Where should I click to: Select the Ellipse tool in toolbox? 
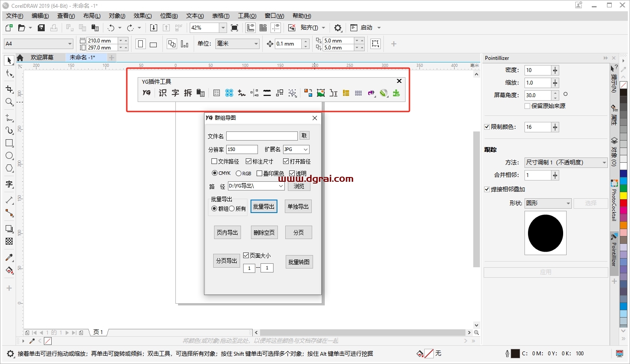coord(9,156)
